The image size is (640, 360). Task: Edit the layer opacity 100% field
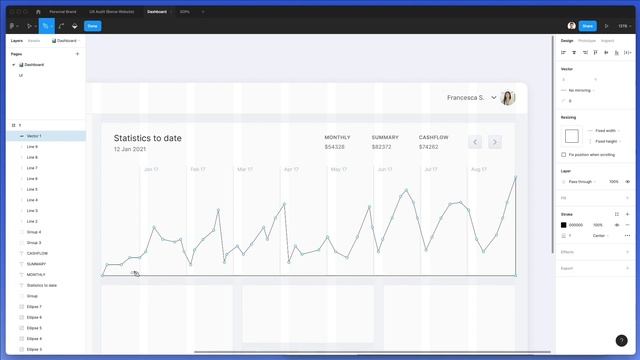coord(613,182)
